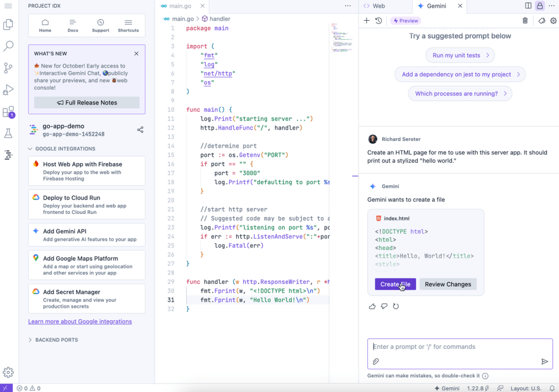Collapse the Google Integrations section
The image size is (559, 392).
click(31, 149)
